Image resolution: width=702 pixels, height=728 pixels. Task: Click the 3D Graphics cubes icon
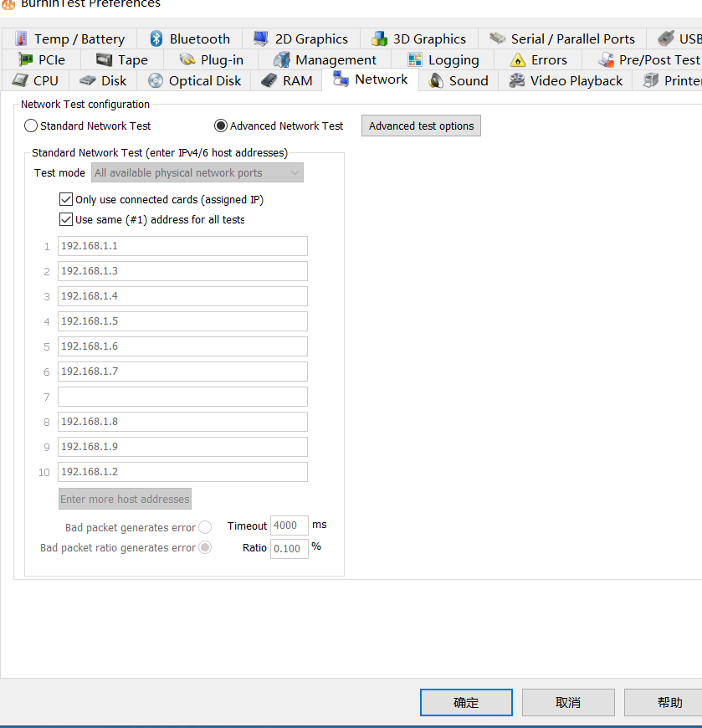point(379,38)
